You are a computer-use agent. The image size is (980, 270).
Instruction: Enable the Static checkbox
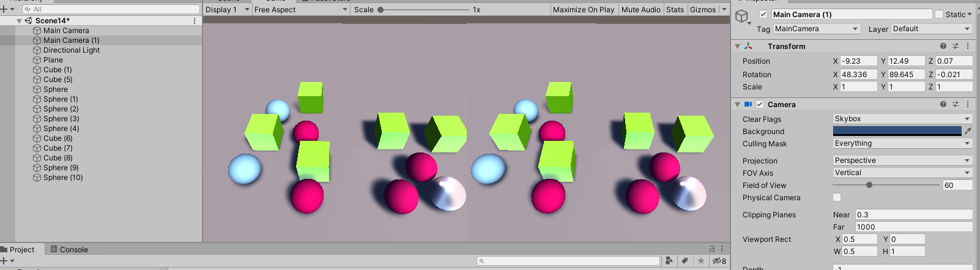[939, 14]
